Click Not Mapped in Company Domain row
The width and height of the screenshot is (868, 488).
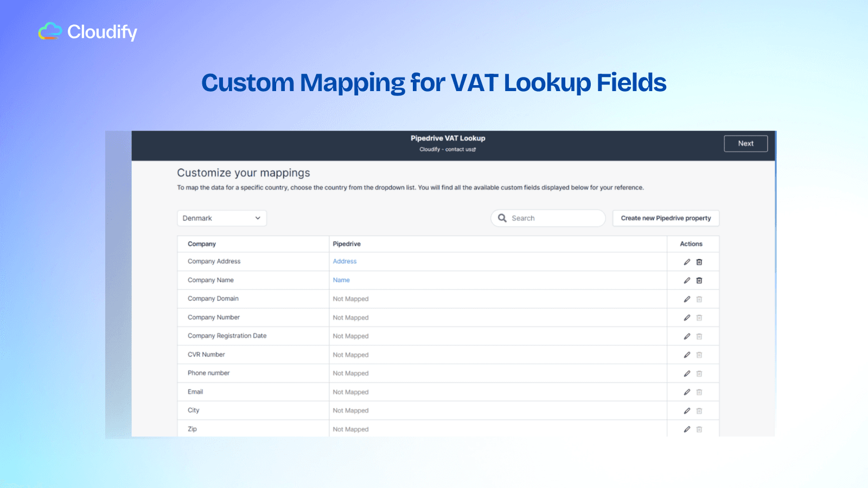pos(350,299)
